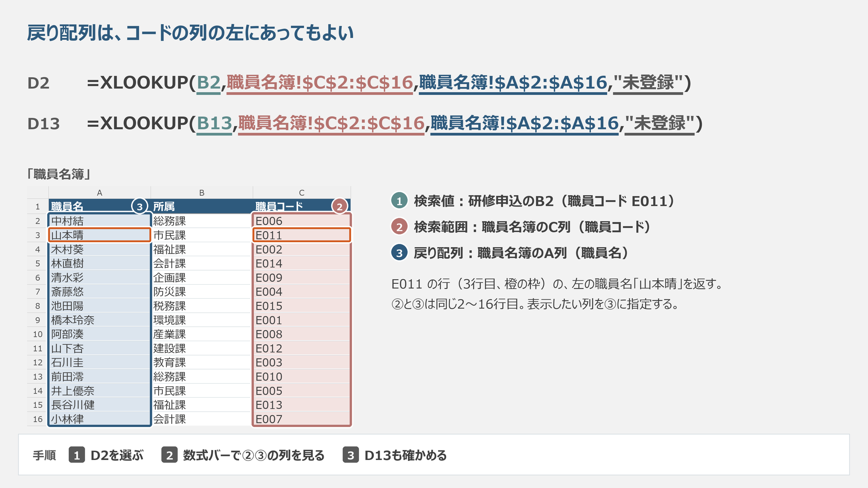The height and width of the screenshot is (488, 868).
Task: Click 環境課 department cell
Action: point(202,320)
